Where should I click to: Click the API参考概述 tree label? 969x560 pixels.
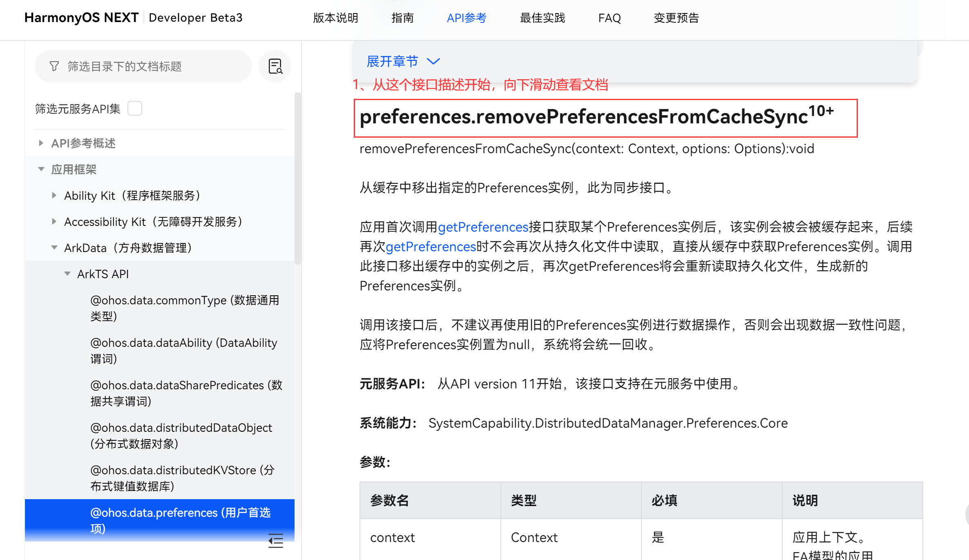click(83, 143)
